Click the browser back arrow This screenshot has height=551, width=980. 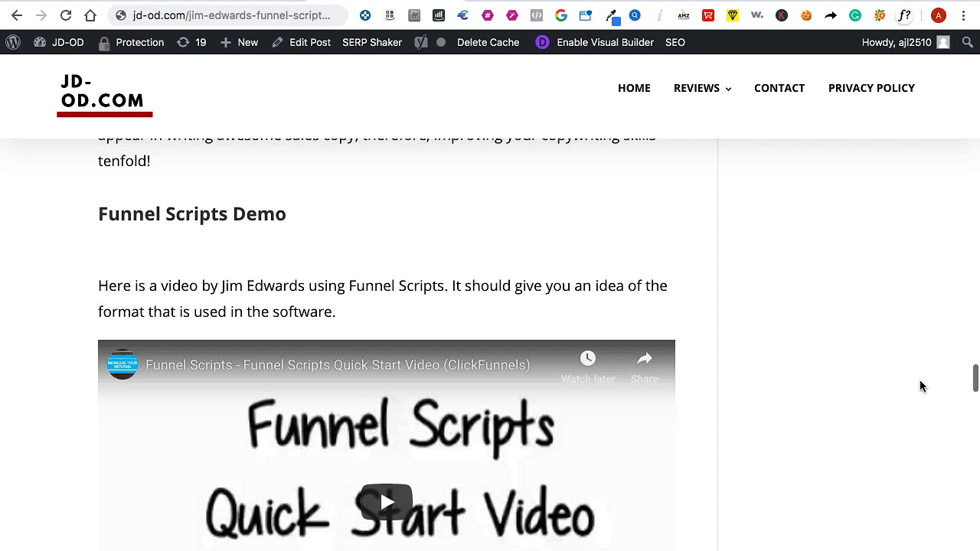coord(17,15)
